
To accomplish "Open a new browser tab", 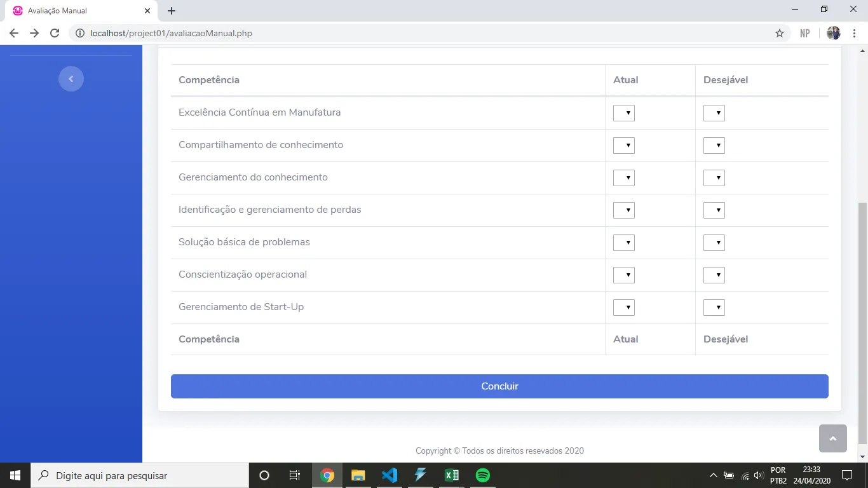I will (172, 11).
